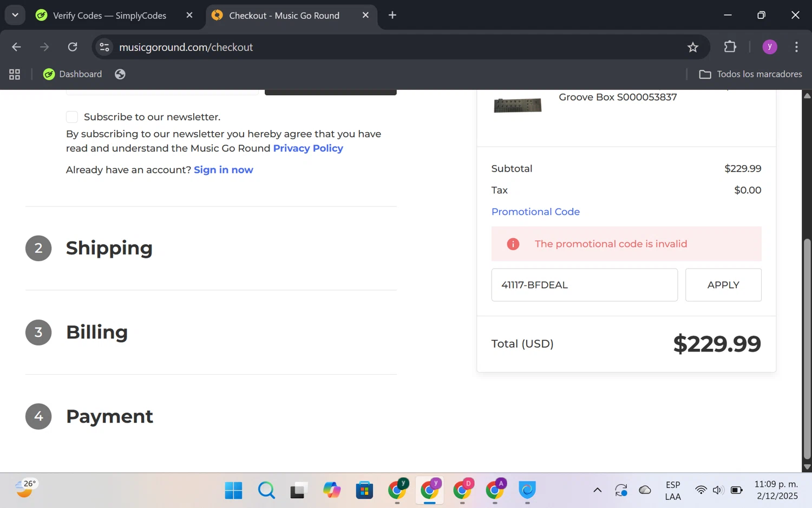Open Wi-Fi network settings
Viewport: 812px width, 508px height.
[x=701, y=491]
